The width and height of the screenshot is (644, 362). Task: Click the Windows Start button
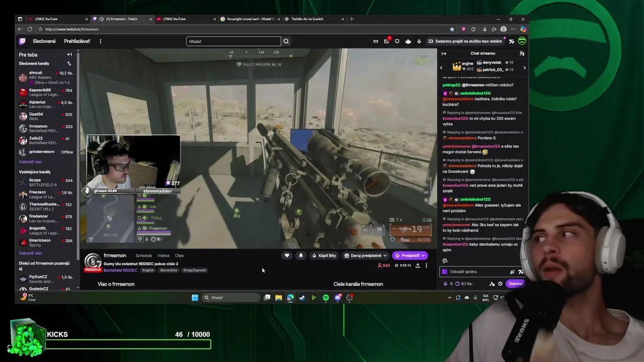195,298
